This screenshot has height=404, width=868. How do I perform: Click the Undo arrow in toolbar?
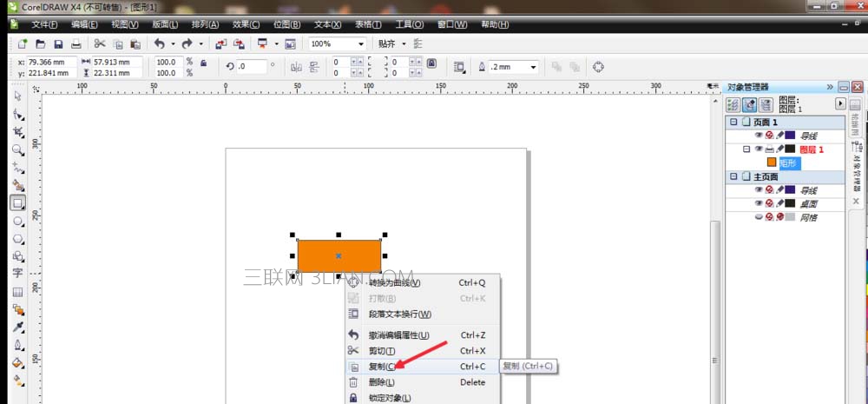click(160, 43)
